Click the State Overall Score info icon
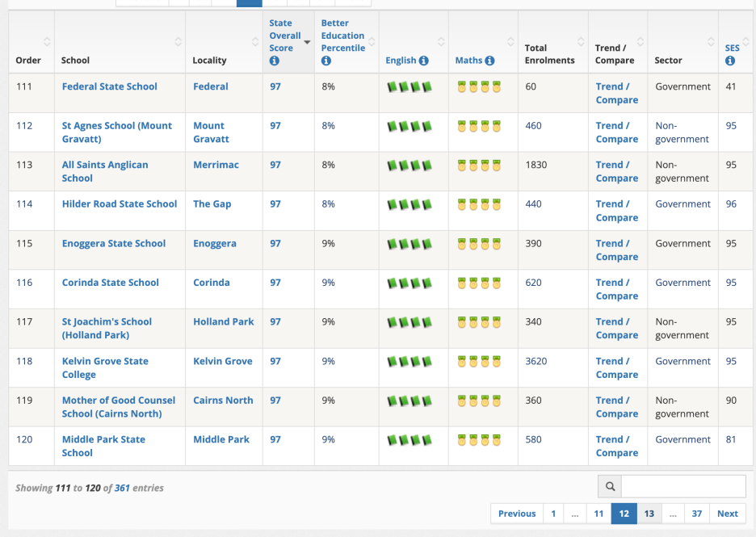This screenshot has width=756, height=537. [275, 61]
